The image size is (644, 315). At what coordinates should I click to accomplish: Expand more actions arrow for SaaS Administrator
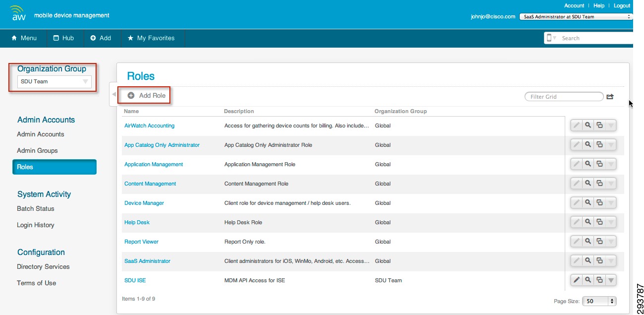click(611, 261)
